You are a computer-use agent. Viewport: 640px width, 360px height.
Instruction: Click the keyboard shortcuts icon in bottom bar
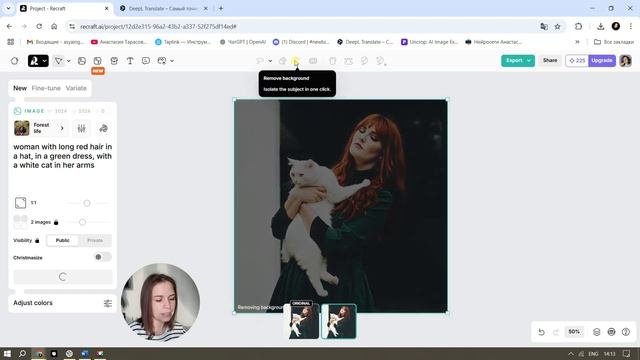611,332
